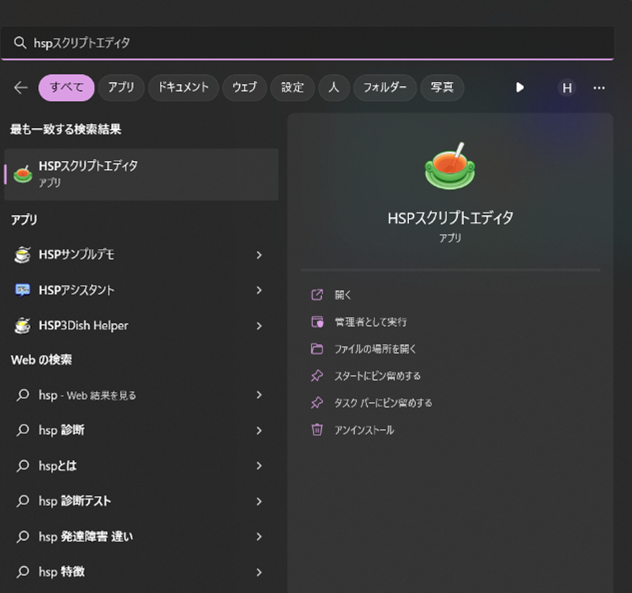Click the play arrow to show more filters
Viewport: 632px width, 593px height.
(520, 88)
